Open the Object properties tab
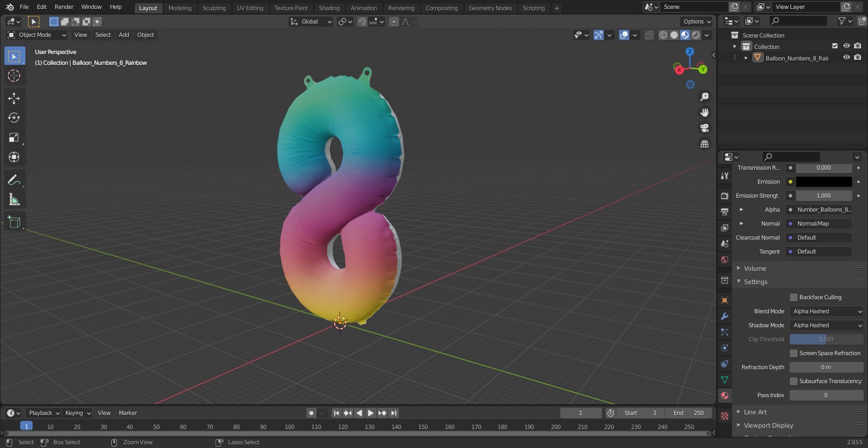This screenshot has height=448, width=868. [724, 300]
